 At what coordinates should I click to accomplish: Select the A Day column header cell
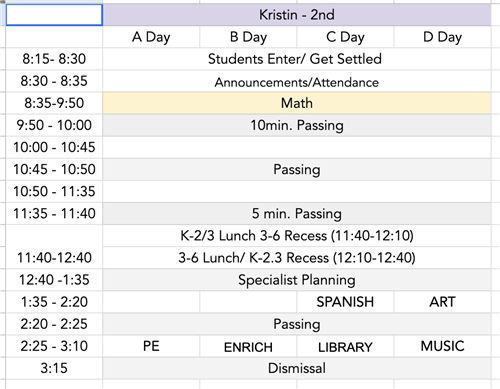click(151, 37)
